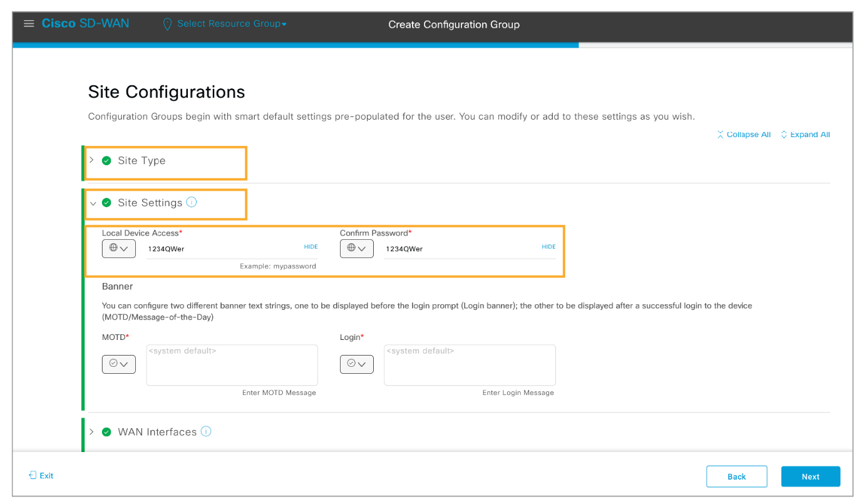Open Confirm Password global scope dropdown

pyautogui.click(x=356, y=249)
